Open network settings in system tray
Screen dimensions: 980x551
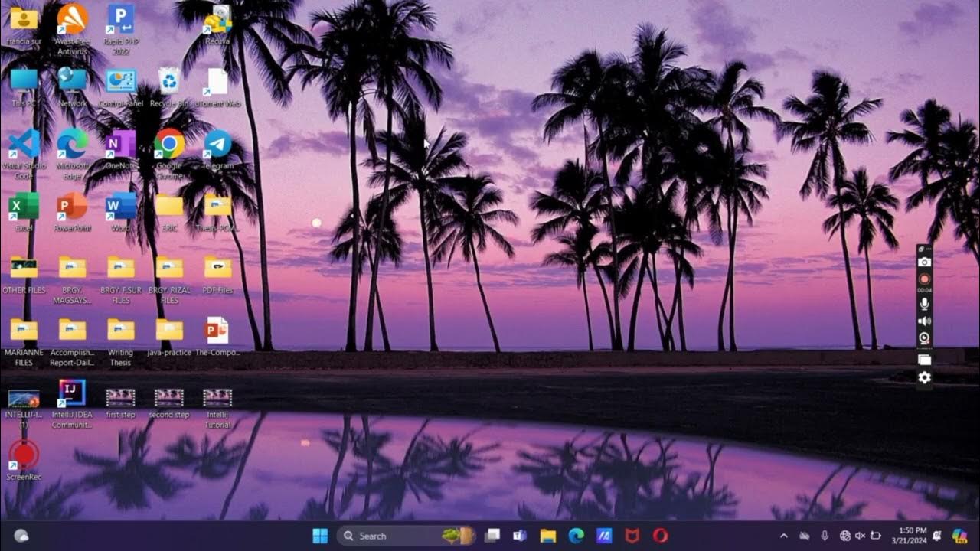(x=845, y=536)
